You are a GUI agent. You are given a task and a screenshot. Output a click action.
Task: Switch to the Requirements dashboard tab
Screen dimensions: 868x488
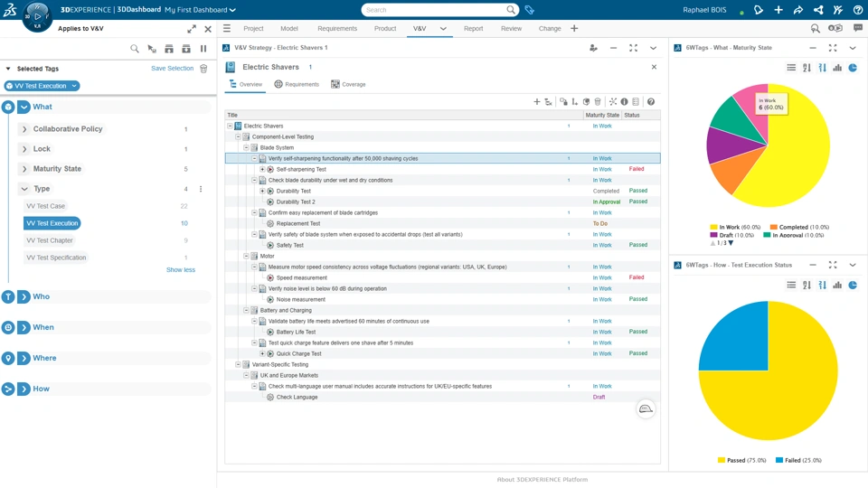click(x=337, y=28)
